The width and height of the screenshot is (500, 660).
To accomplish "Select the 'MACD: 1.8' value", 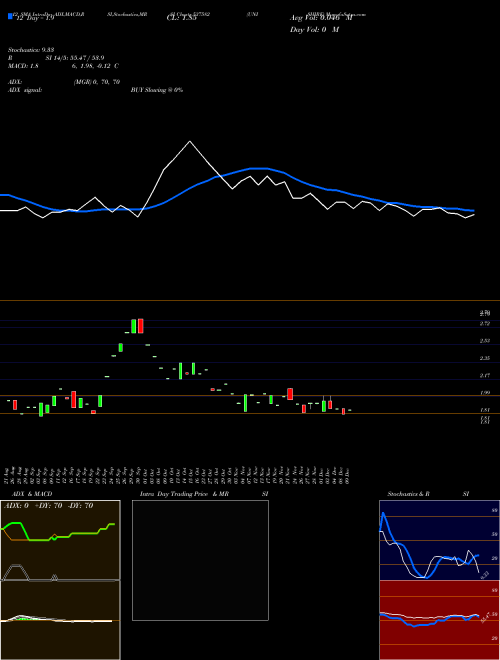I will click(23, 66).
